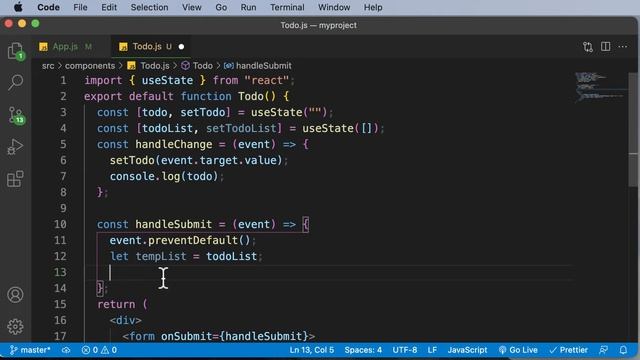The width and height of the screenshot is (640, 360).
Task: Click line number 5 in the gutter
Action: coord(63,144)
